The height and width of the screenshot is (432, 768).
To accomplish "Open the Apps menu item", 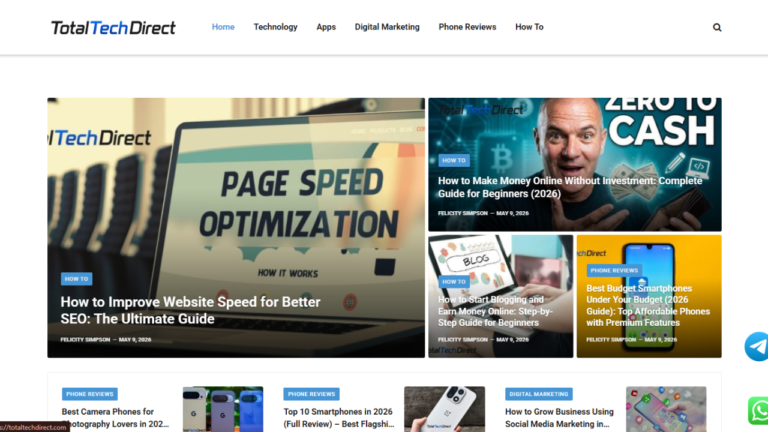I will (326, 27).
